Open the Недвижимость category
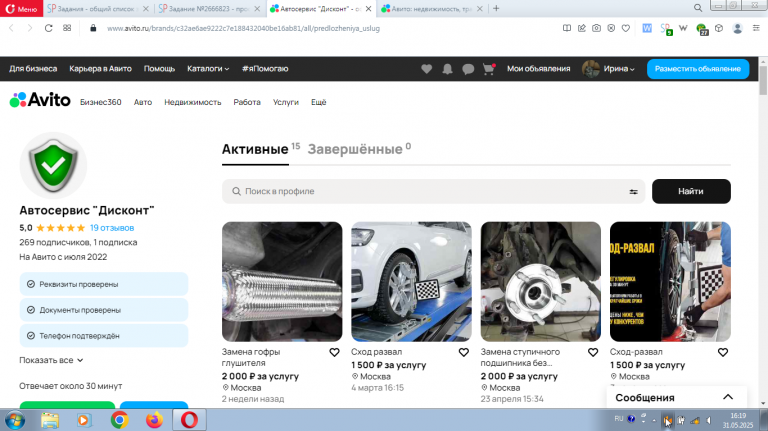Viewport: 768px width, 431px height. click(x=192, y=102)
